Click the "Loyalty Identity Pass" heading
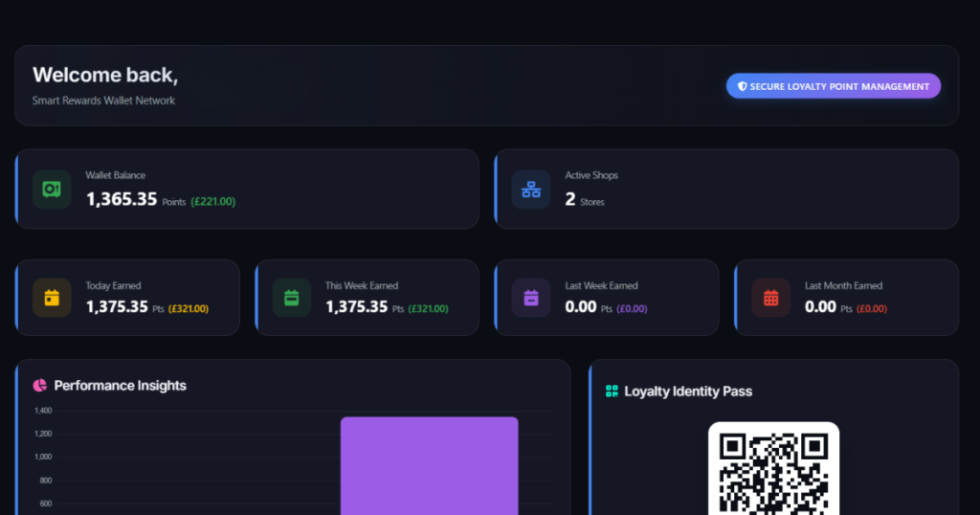 (x=688, y=392)
